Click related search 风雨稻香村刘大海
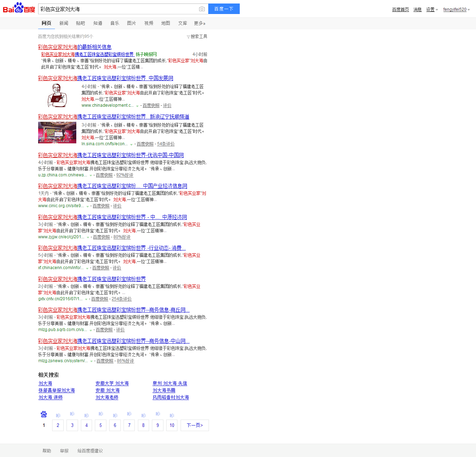The image size is (476, 457). click(x=171, y=398)
